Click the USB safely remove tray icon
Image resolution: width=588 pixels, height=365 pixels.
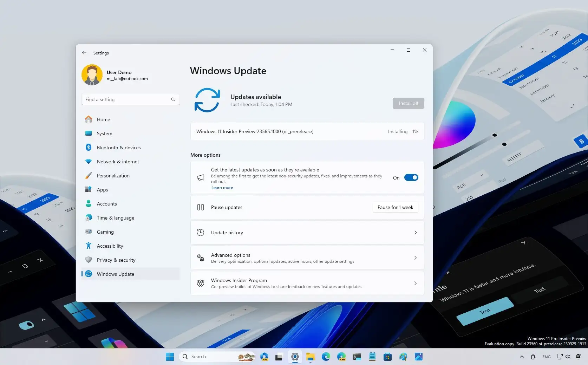point(533,357)
